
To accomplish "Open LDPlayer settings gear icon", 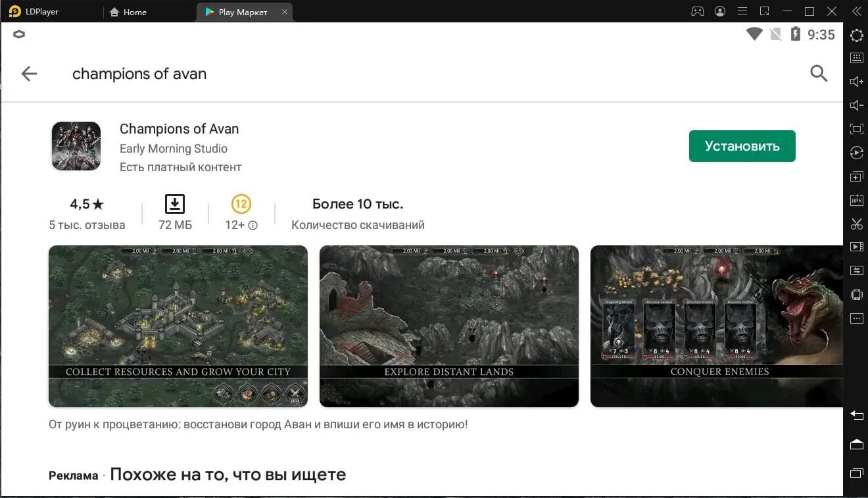I will 856,36.
